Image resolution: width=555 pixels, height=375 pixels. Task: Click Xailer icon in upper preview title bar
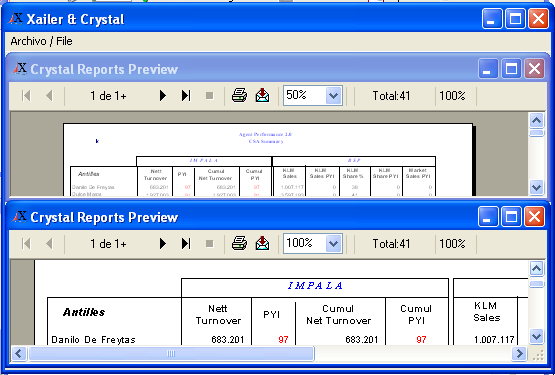coord(19,69)
